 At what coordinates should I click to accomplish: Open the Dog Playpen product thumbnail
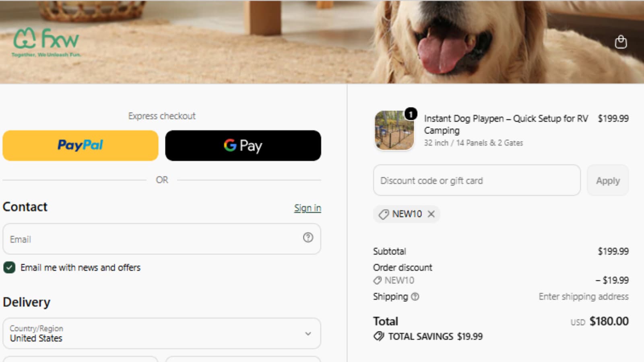(x=394, y=130)
